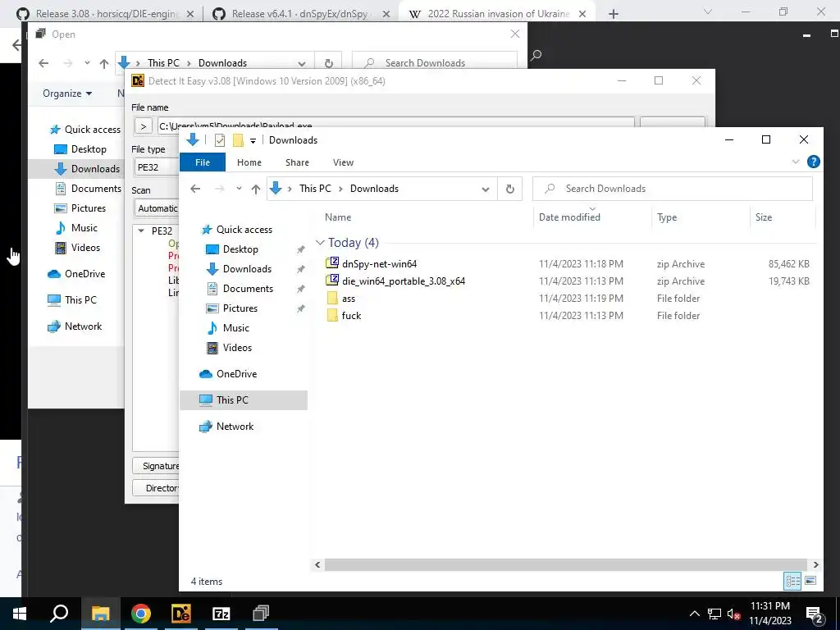
Task: Select Music in Open dialog sidebar
Action: coord(84,228)
